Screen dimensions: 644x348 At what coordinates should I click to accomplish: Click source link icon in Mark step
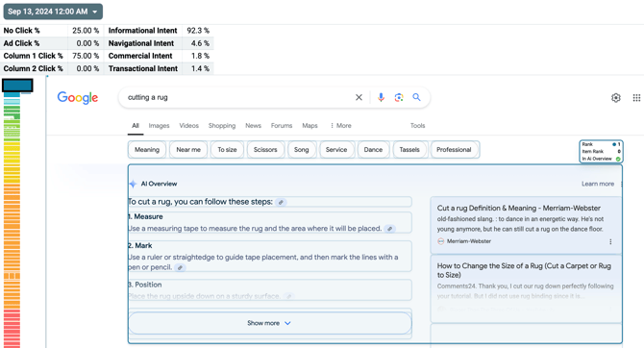tap(180, 267)
